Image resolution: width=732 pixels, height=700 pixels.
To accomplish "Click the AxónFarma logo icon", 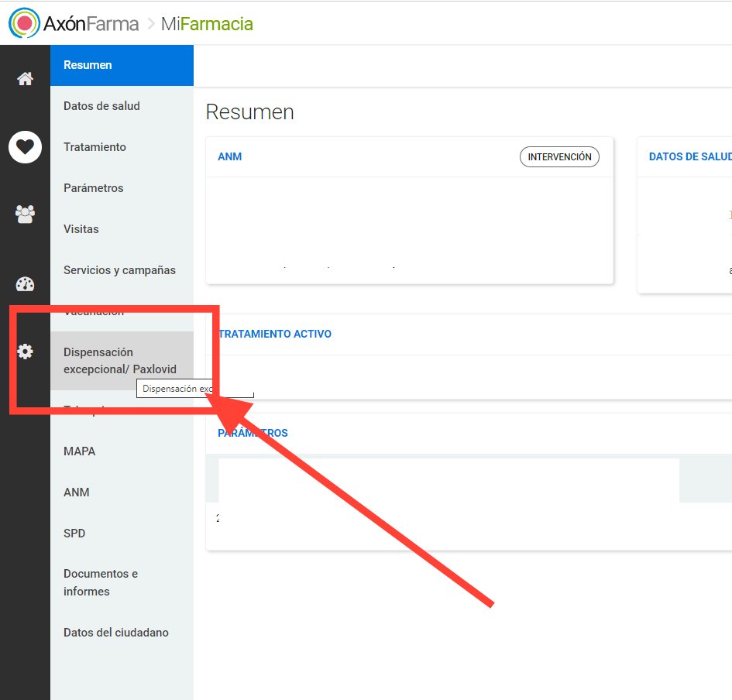I will (x=24, y=23).
